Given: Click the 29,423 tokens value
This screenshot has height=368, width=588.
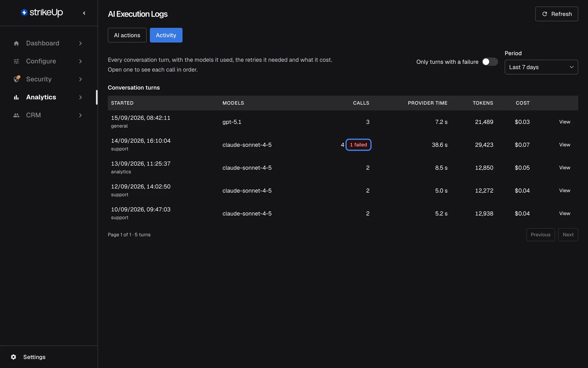Looking at the screenshot, I should [484, 145].
